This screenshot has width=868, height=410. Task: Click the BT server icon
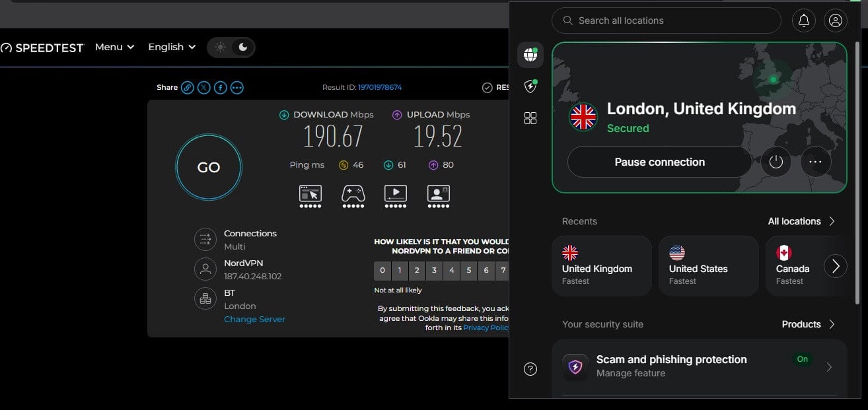coord(205,298)
